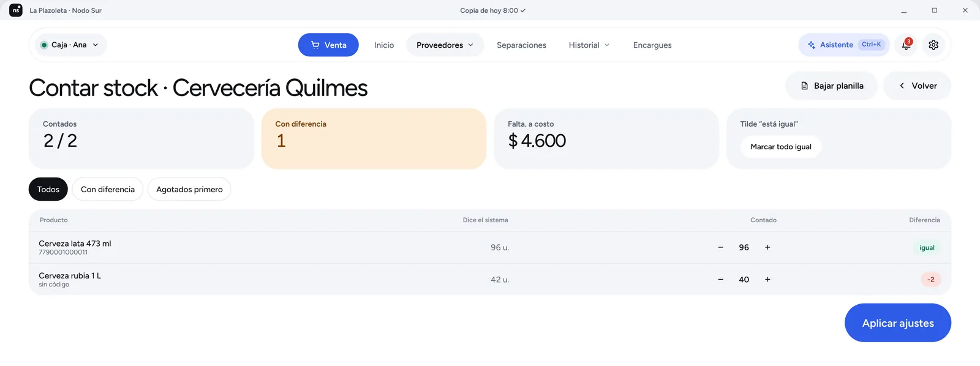Click Marcar todo igual button
The height and width of the screenshot is (366, 980).
[x=781, y=147]
